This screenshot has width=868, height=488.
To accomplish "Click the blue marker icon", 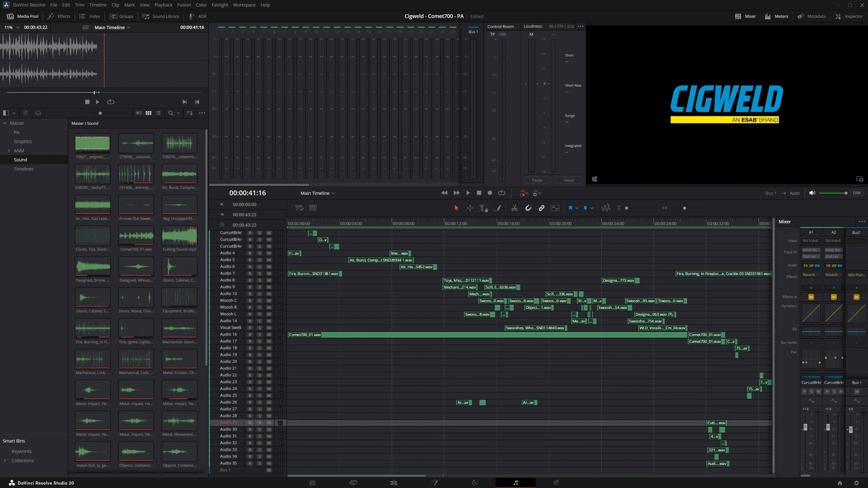I will [x=585, y=208].
